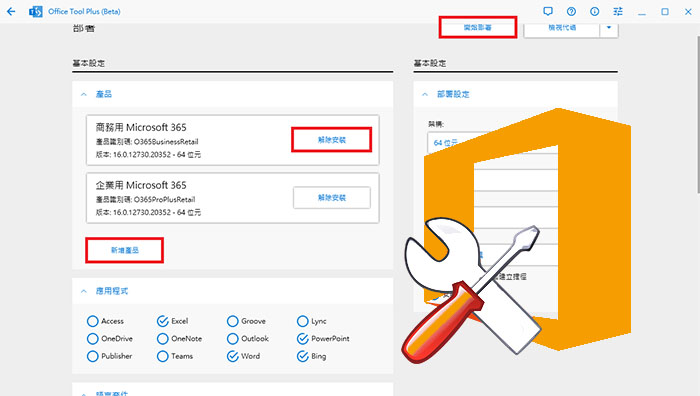Click the start deployment button

pos(478,27)
